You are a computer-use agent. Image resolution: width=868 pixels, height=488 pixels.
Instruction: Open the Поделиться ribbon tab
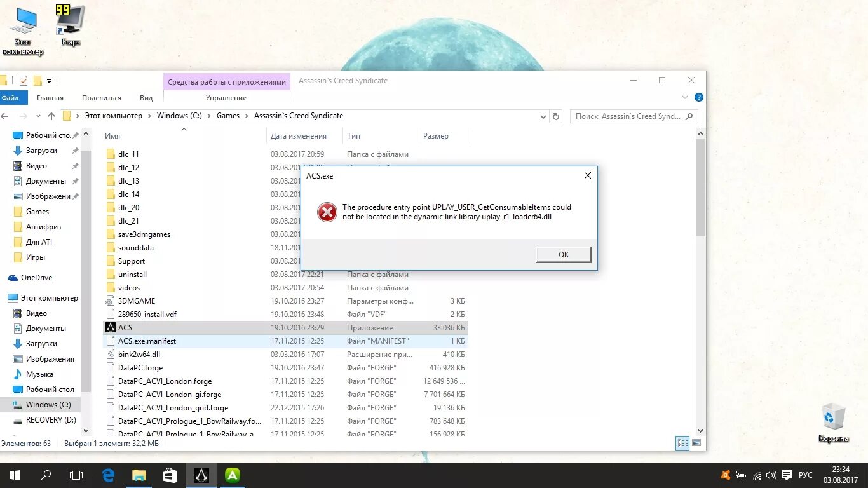pos(102,98)
